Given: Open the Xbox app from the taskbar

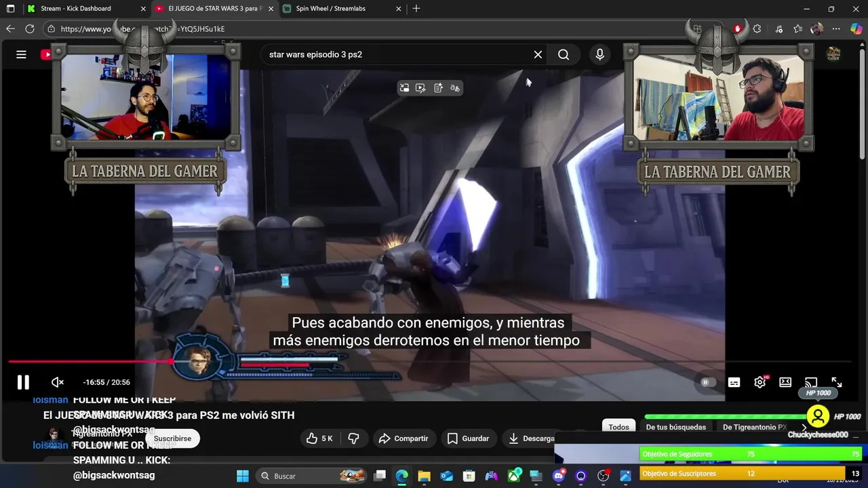Looking at the screenshot, I should tap(513, 476).
